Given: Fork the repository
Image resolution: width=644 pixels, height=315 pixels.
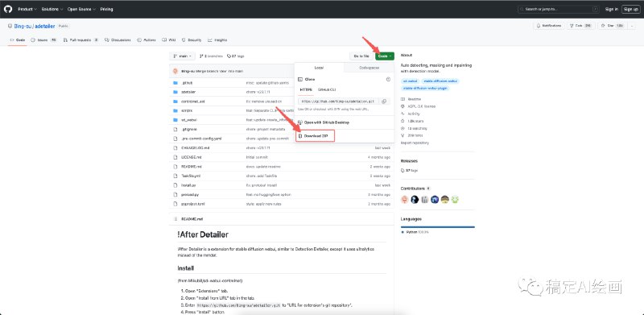Looking at the screenshot, I should click(581, 26).
